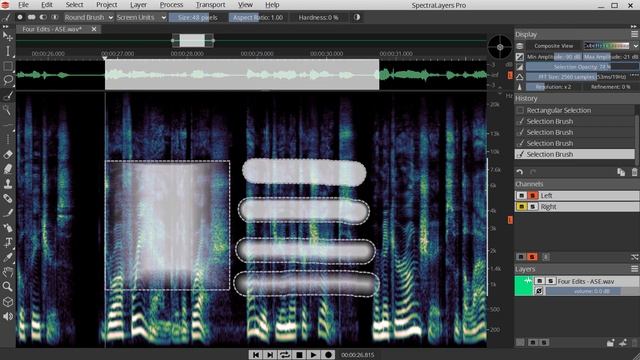Select the Magic Wand tool
The width and height of the screenshot is (640, 360).
pyautogui.click(x=8, y=109)
